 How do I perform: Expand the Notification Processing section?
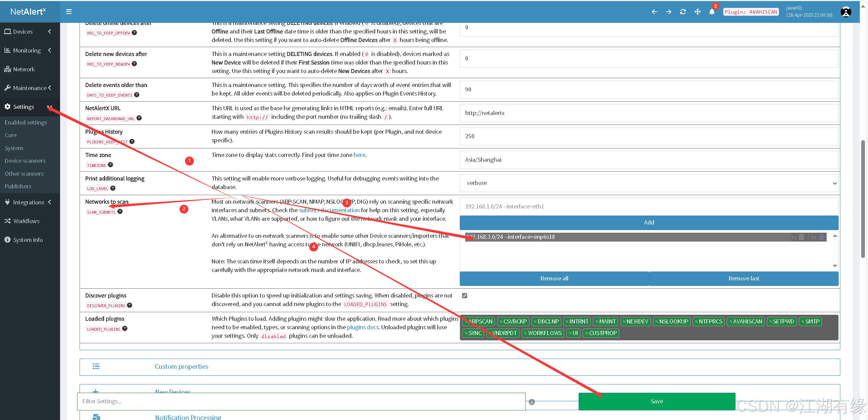click(188, 417)
